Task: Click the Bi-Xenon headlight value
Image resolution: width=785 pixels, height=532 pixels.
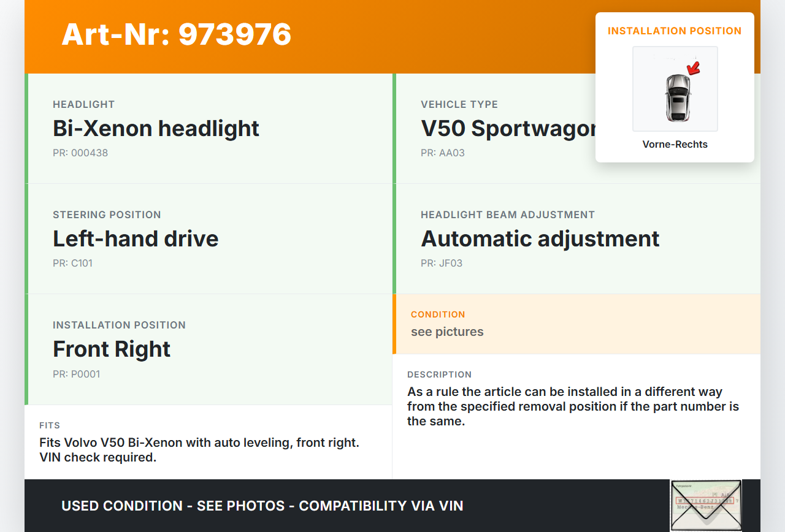Action: (x=156, y=128)
